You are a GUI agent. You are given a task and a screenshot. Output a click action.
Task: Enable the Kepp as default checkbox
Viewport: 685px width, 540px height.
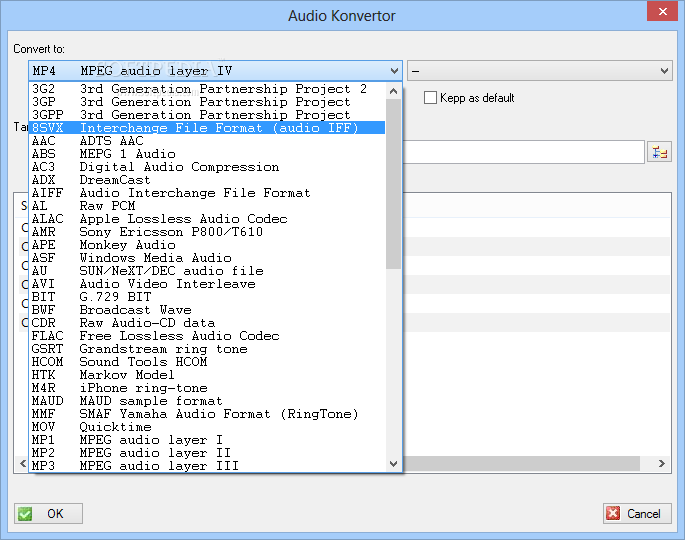tap(430, 97)
